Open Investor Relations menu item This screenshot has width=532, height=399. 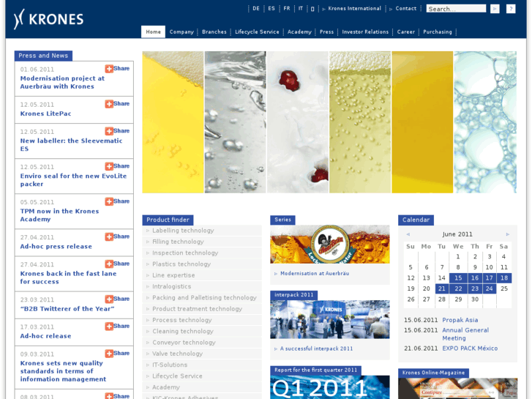365,32
